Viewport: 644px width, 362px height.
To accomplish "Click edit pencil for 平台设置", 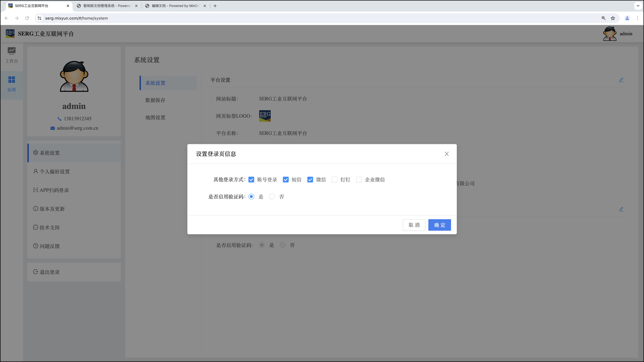I will coord(621,80).
